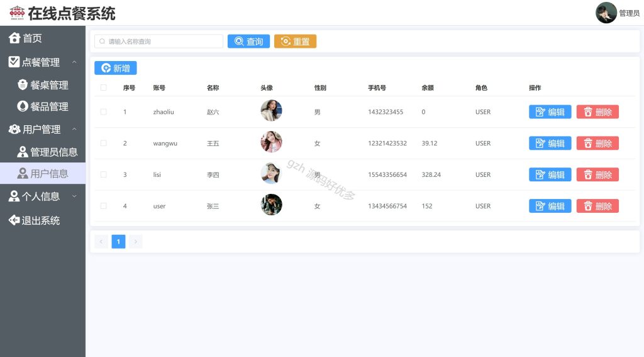Open 管理员信息 admin info page
The width and height of the screenshot is (644, 357).
(43, 152)
